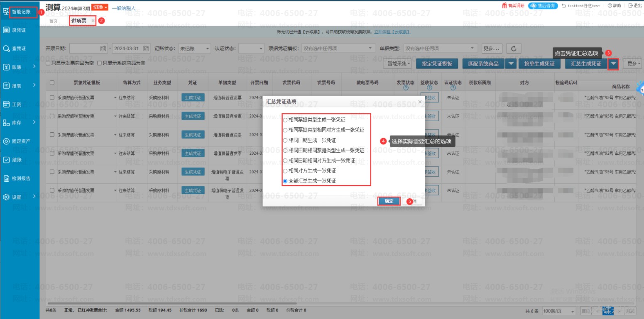The image size is (644, 319).
Task: Click the 设置 gear icon
Action: [6, 197]
